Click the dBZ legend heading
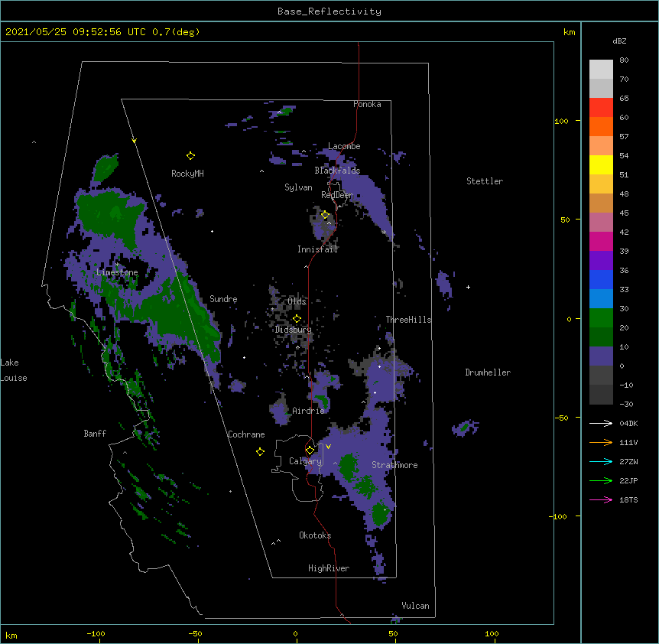659x644 pixels. pyautogui.click(x=619, y=41)
